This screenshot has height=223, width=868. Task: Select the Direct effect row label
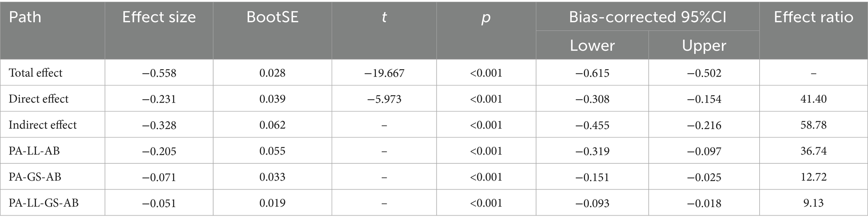(39, 99)
